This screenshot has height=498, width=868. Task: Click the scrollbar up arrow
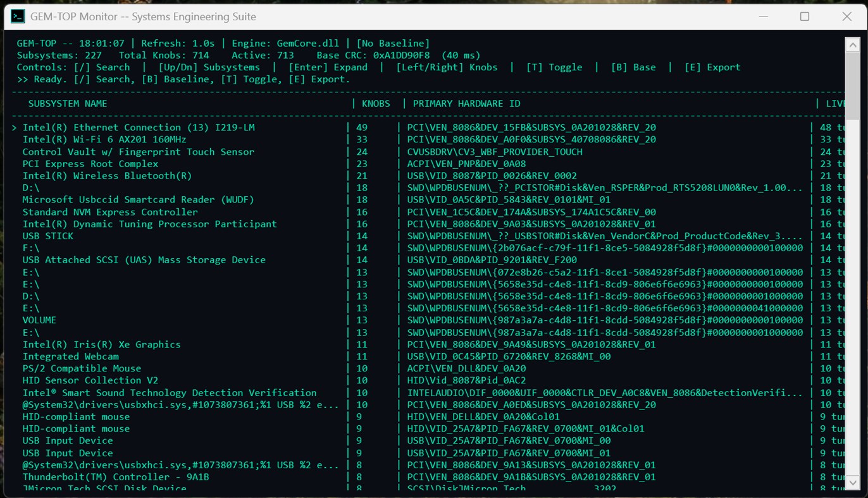tap(852, 44)
